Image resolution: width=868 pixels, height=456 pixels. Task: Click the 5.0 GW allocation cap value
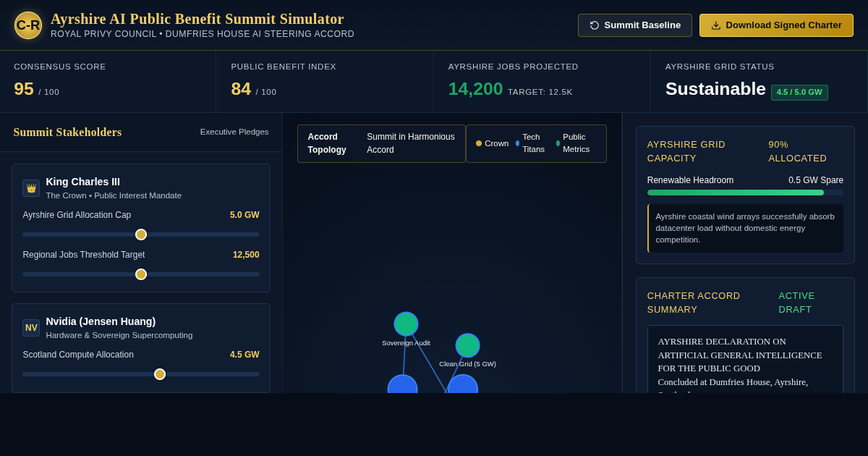pyautogui.click(x=244, y=215)
